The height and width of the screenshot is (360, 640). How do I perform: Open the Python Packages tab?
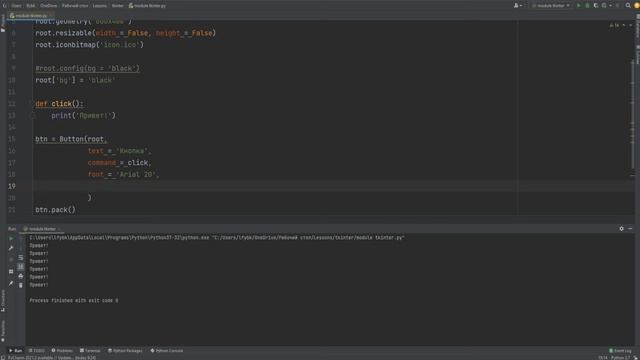tap(125, 351)
